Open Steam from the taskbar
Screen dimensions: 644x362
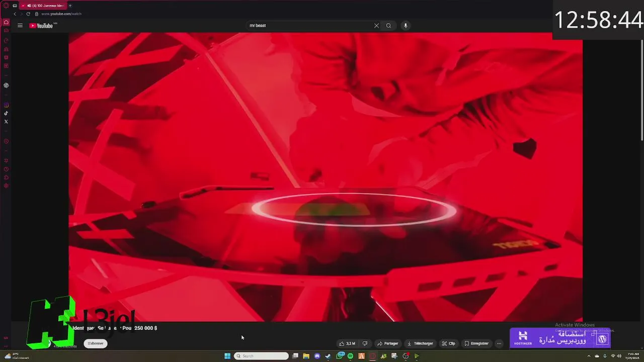click(x=328, y=356)
